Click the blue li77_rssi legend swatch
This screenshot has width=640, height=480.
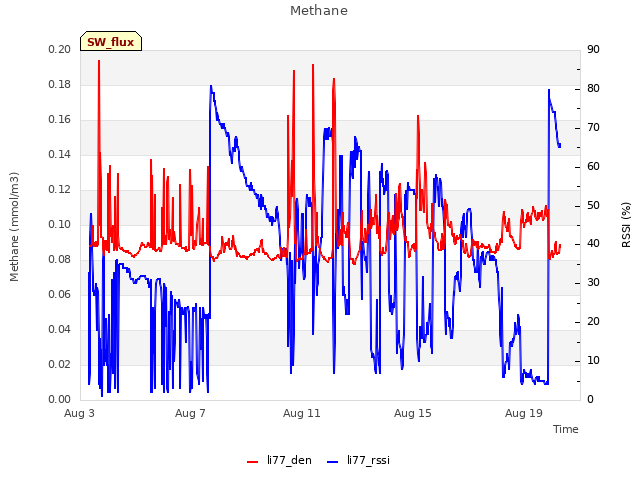click(x=333, y=461)
